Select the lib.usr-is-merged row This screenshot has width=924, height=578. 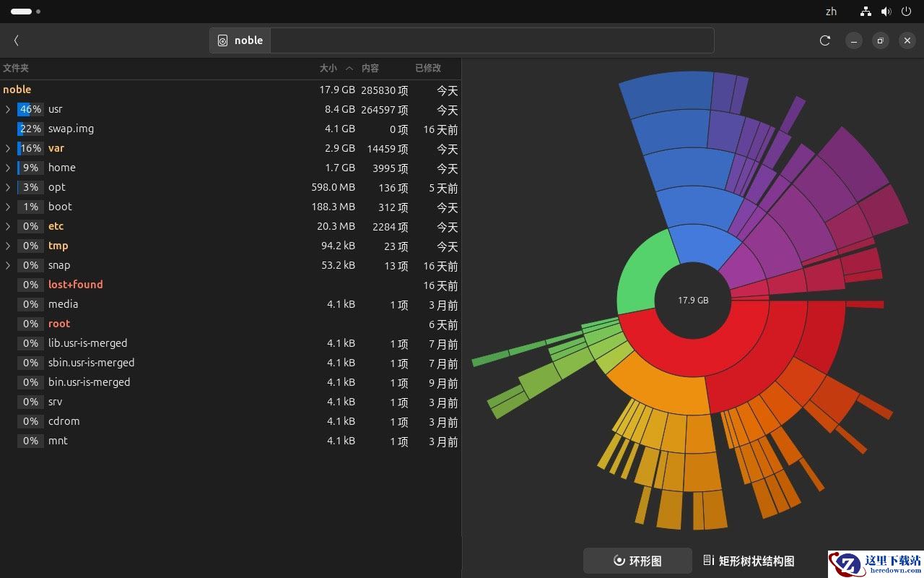[x=230, y=343]
